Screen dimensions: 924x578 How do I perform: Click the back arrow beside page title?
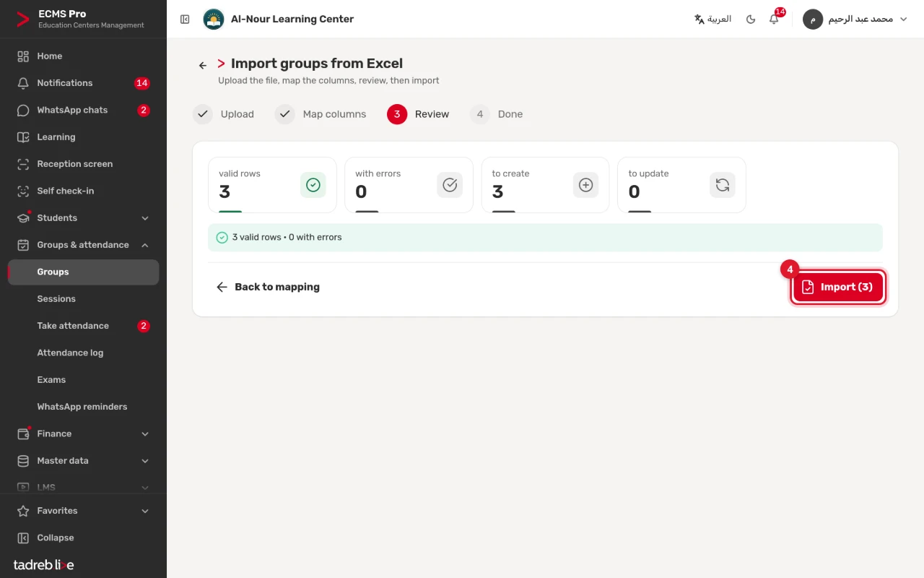pos(203,65)
